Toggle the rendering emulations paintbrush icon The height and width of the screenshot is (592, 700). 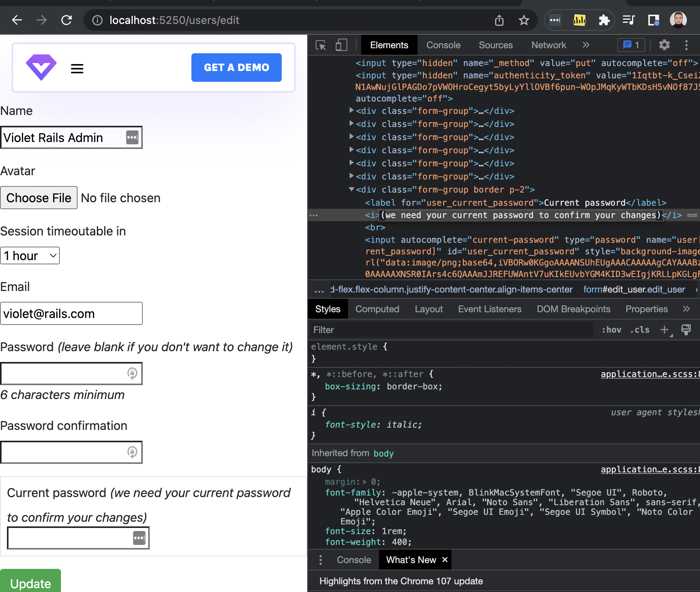tap(686, 330)
